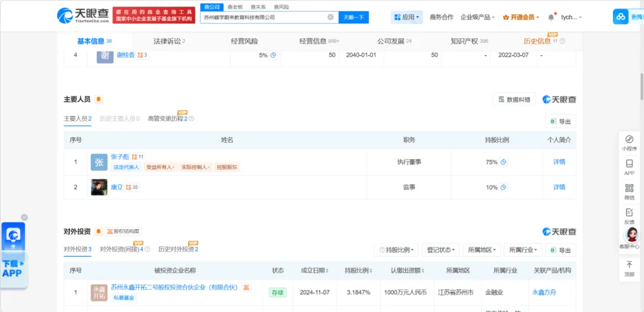Export the 对外投资 table

[x=561, y=250]
